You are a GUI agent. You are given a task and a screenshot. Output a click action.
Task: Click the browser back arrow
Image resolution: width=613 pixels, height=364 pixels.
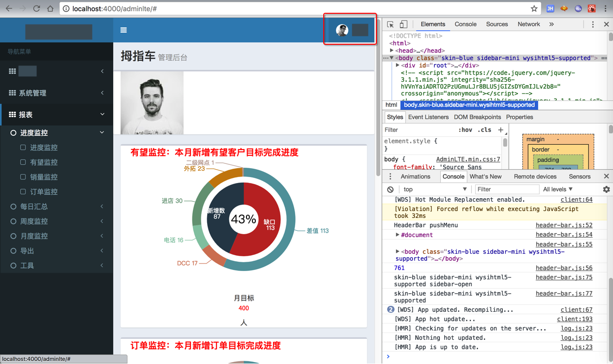[9, 8]
